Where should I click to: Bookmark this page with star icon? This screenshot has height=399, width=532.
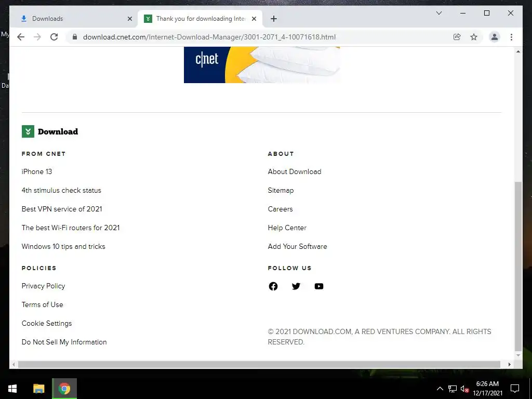click(474, 37)
